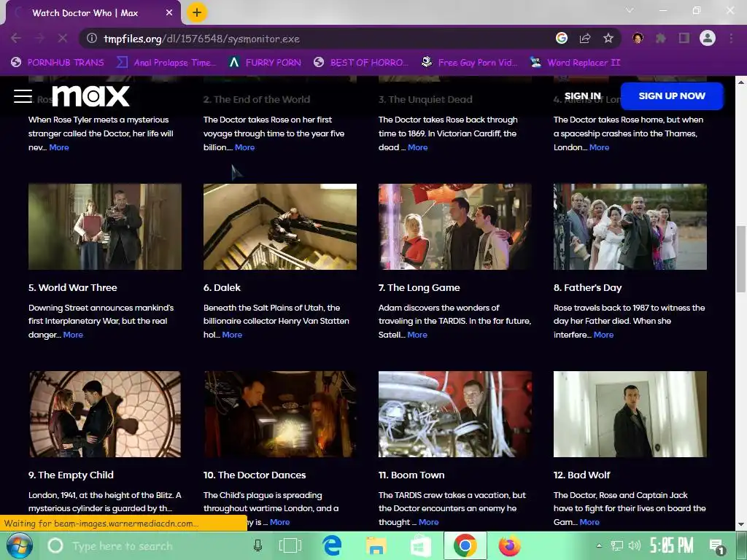Open the Chrome profile icon
Image resolution: width=747 pixels, height=560 pixels.
coord(708,38)
